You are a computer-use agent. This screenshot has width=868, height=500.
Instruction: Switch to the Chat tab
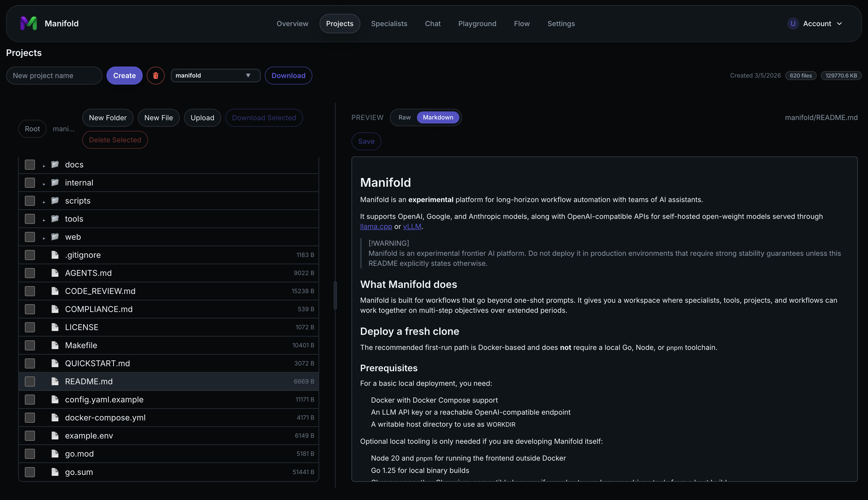pos(433,24)
